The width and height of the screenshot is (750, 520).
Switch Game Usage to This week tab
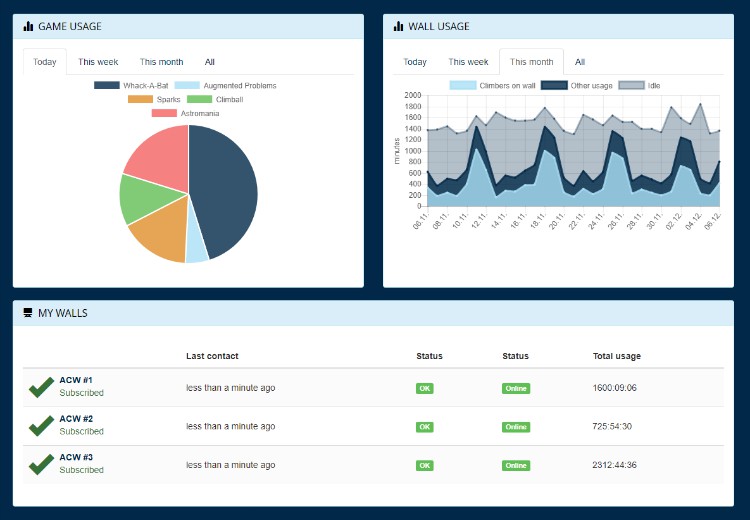98,62
